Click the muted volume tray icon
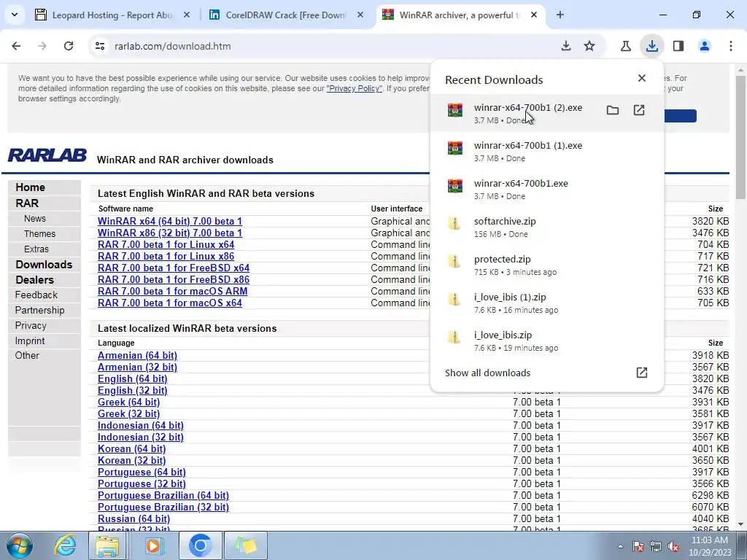The image size is (747, 560). 673,546
